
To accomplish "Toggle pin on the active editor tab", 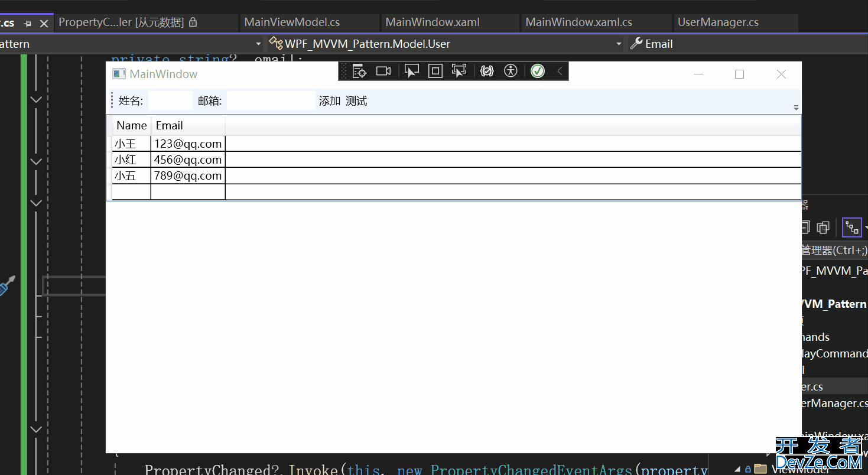I will 27,24.
